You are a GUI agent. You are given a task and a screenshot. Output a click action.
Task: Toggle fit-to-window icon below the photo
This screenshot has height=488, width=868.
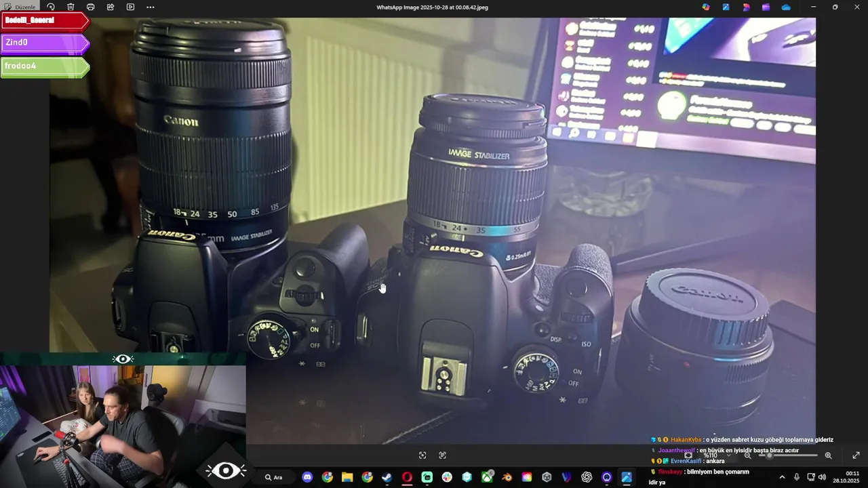[x=422, y=455]
